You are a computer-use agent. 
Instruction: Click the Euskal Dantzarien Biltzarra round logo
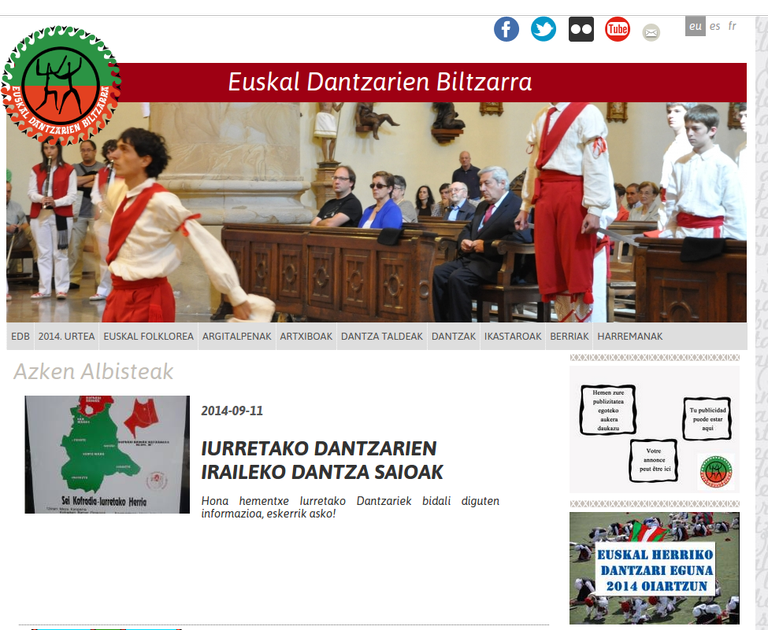(x=61, y=85)
